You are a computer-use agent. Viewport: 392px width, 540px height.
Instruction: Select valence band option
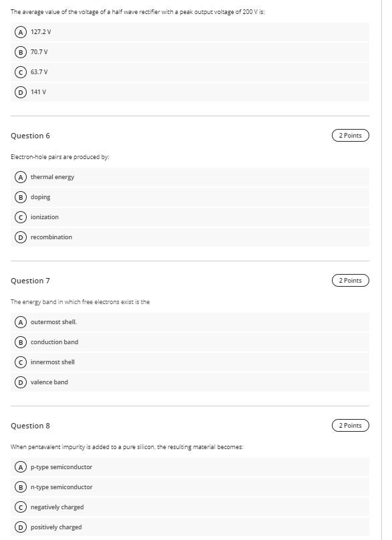point(190,382)
